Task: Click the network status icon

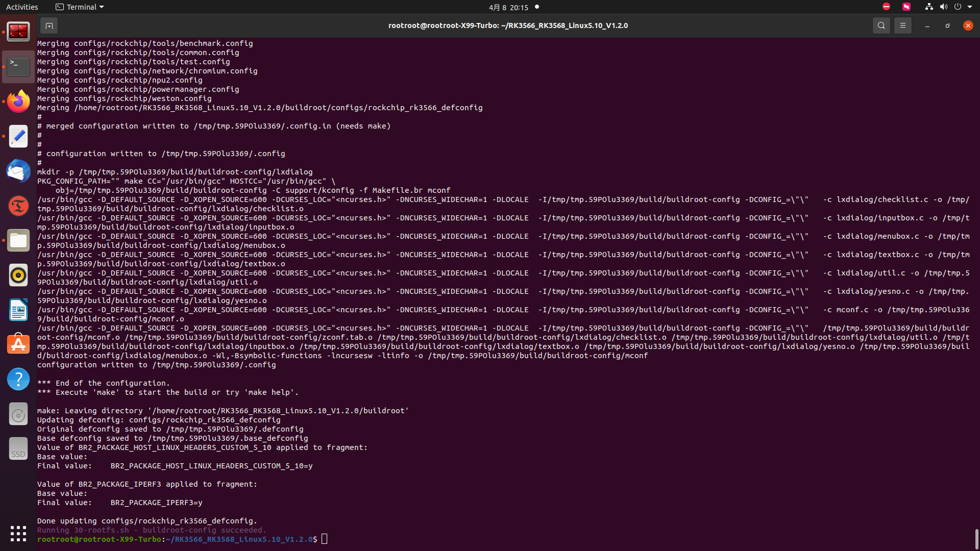Action: [929, 7]
